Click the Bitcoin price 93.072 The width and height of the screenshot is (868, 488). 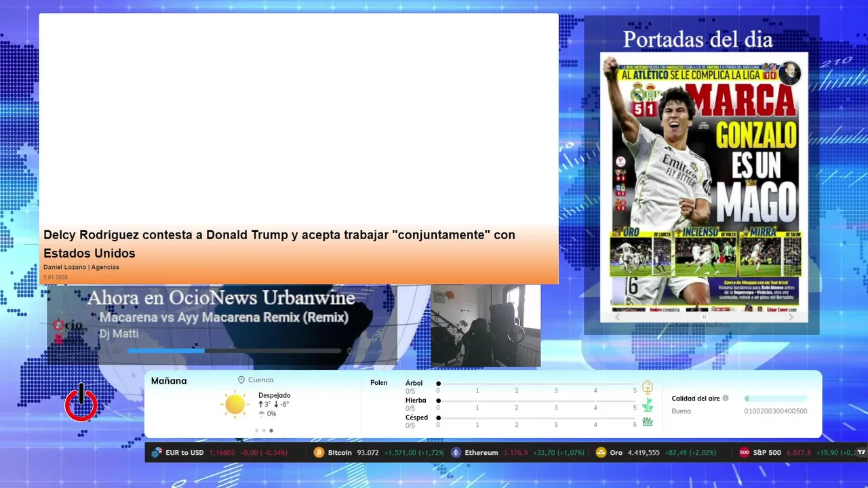point(368,453)
